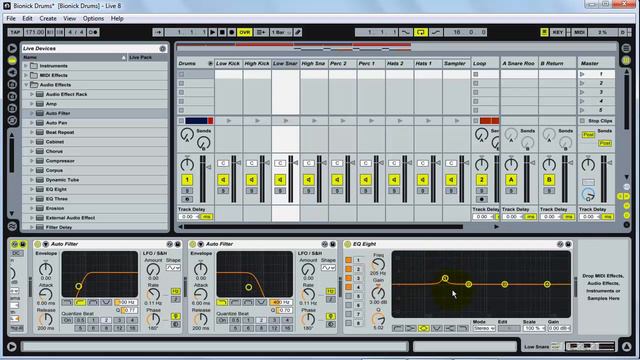Select bell filter mode in EQ Eight
Screen dimensions: 640x360
[x=424, y=328]
